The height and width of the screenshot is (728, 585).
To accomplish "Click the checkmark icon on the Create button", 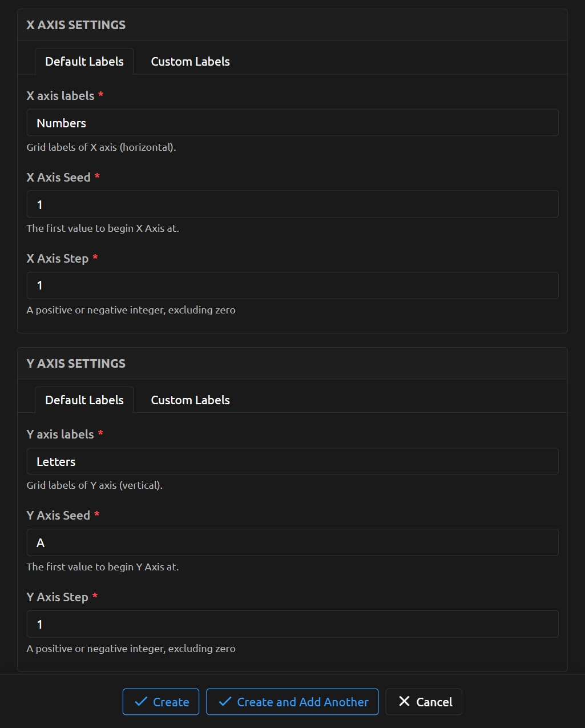I will tap(140, 702).
